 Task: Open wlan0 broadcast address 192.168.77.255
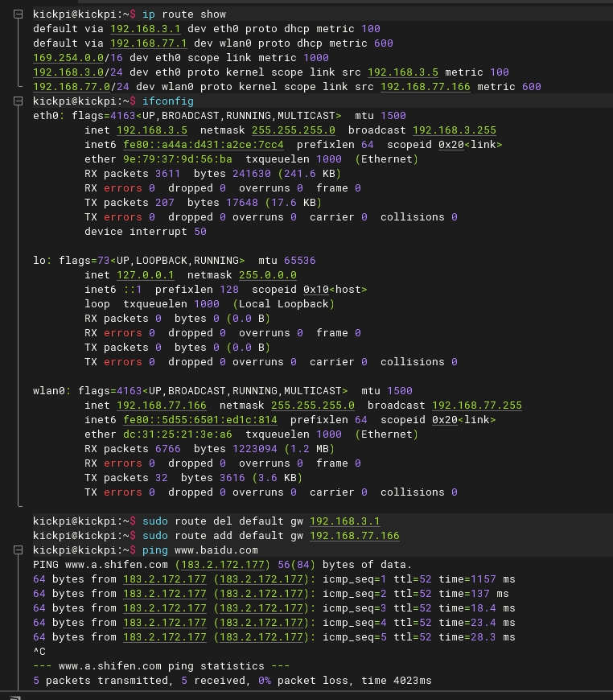[x=476, y=406]
